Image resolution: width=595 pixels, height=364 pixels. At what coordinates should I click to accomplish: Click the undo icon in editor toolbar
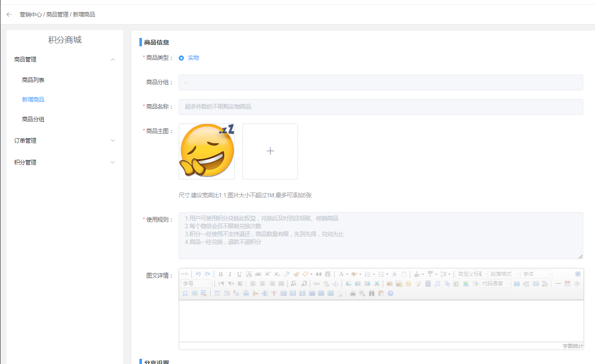[198, 274]
